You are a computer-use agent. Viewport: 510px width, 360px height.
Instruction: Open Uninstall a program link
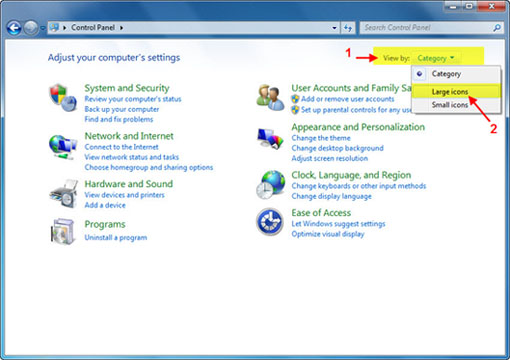tap(116, 238)
